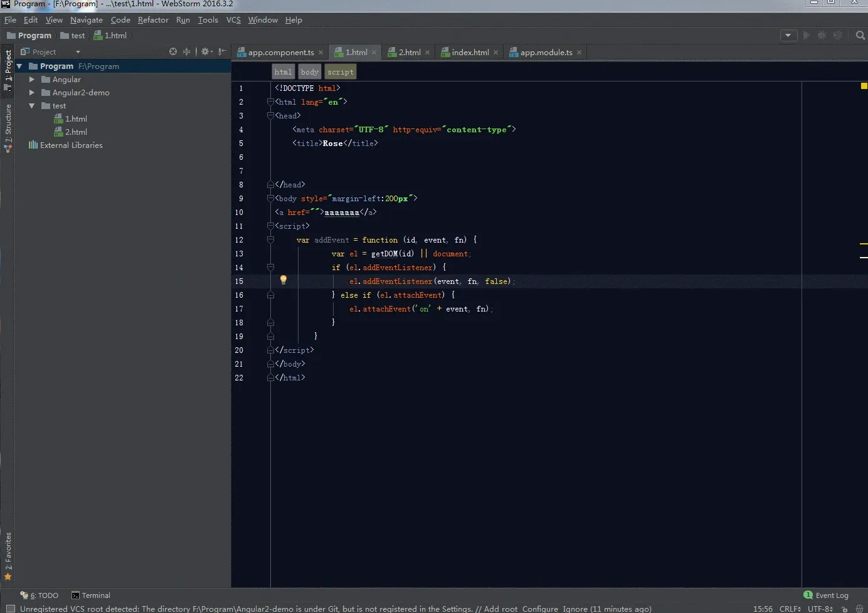Screen dimensions: 868x613
Task: Click the yellow inspection status indicator square
Action: pyautogui.click(x=864, y=86)
